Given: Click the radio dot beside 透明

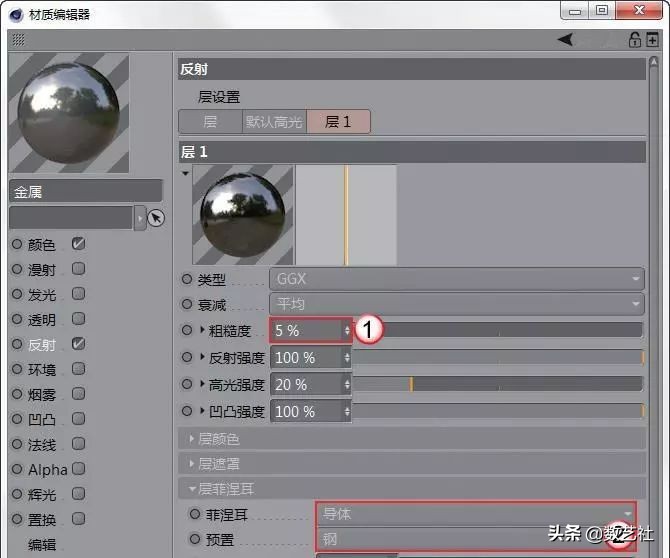Looking at the screenshot, I should (x=17, y=319).
